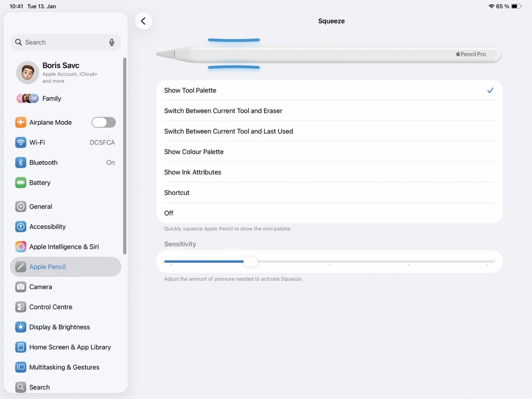This screenshot has width=532, height=399.
Task: Select Switch Between Current Tool and Eraser
Action: coord(329,111)
